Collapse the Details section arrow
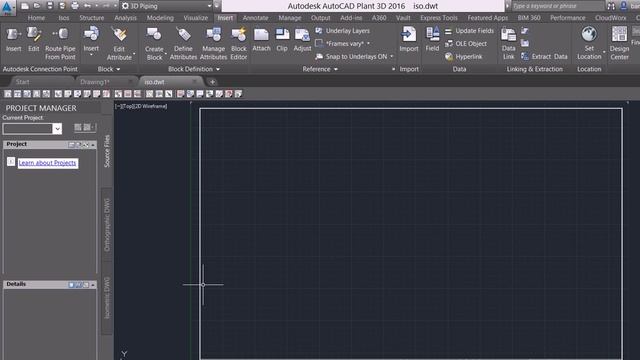This screenshot has height=360, width=640. [93, 284]
